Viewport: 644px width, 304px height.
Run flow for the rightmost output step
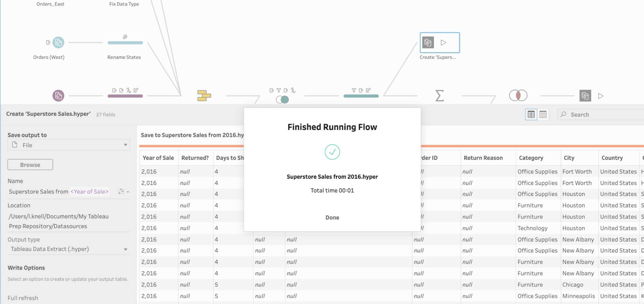(601, 96)
